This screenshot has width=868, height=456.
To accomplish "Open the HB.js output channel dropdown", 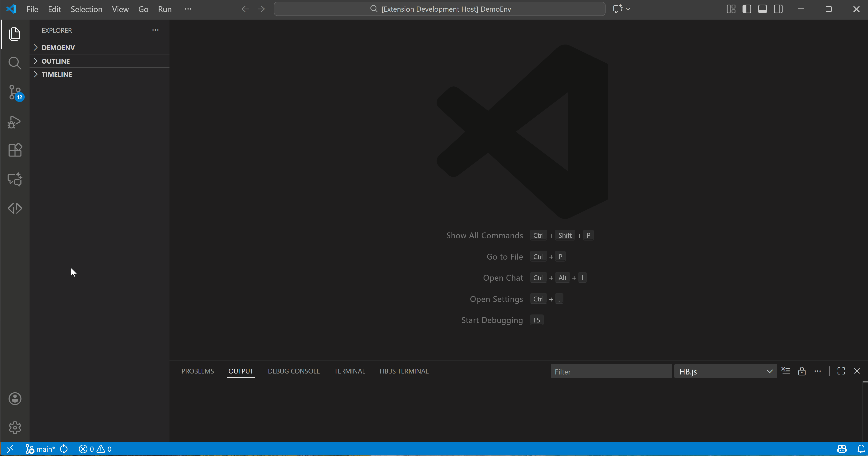I will coord(725,372).
